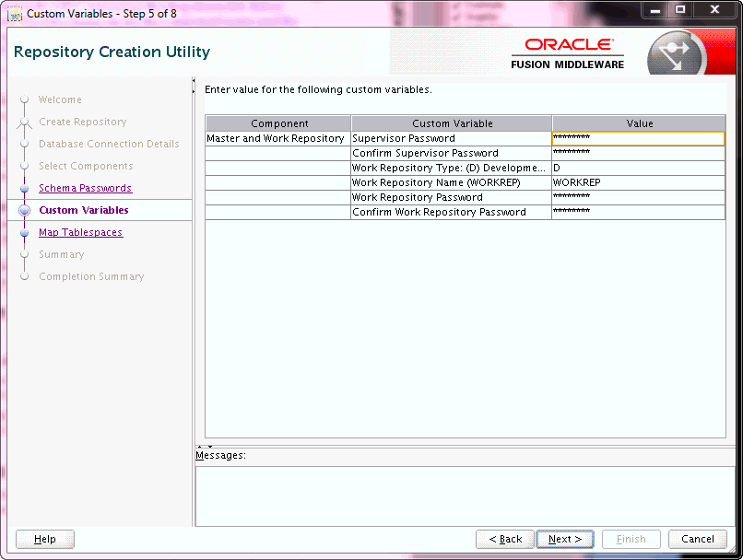Click the Create Repository step

click(x=83, y=122)
